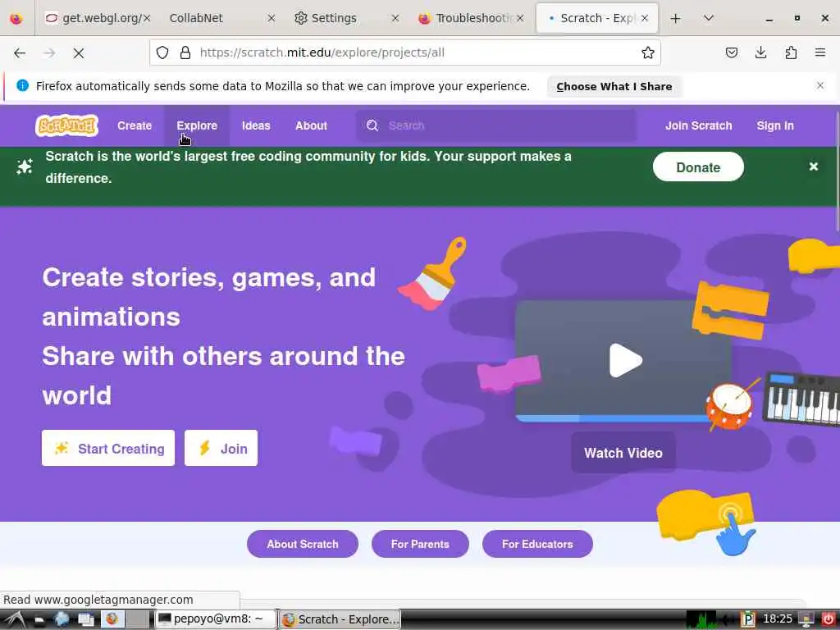
Task: Play the intro video
Action: click(x=624, y=360)
